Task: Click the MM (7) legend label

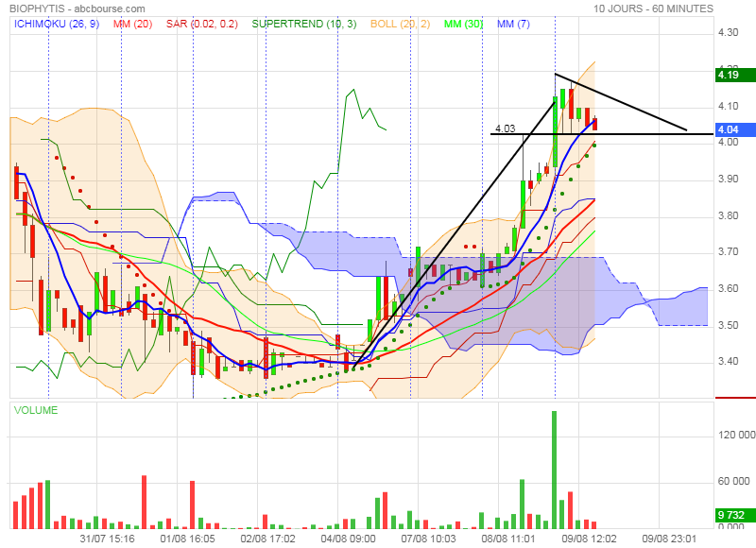Action: 513,24
